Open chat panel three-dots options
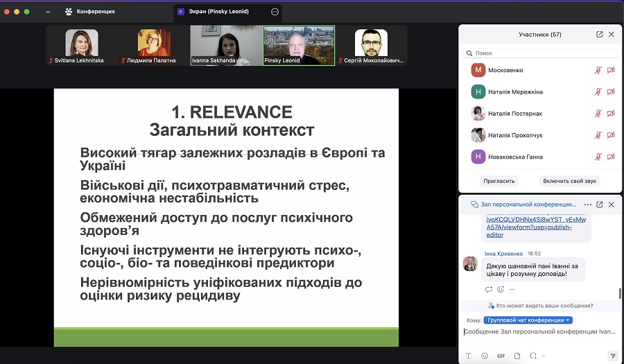This screenshot has width=624, height=364. (587, 205)
